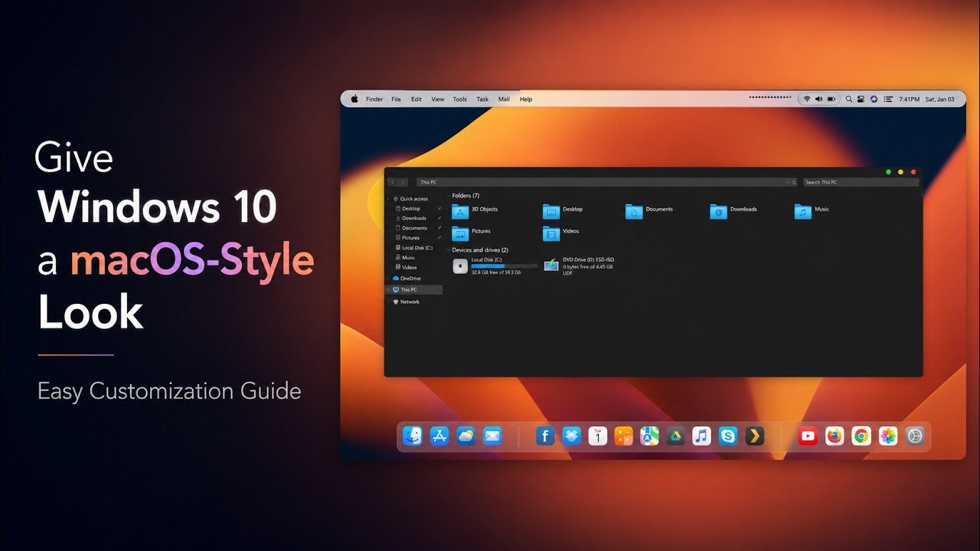Launch the Music app in dock
Screen dimensions: 980x551
[x=701, y=436]
